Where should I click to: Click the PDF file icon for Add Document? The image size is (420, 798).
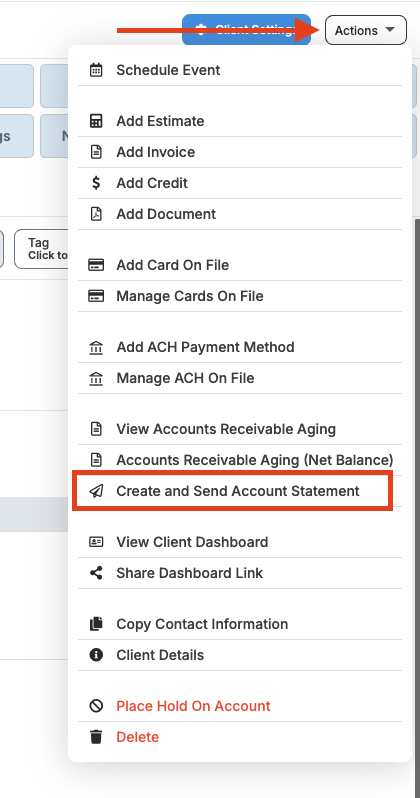(x=96, y=214)
